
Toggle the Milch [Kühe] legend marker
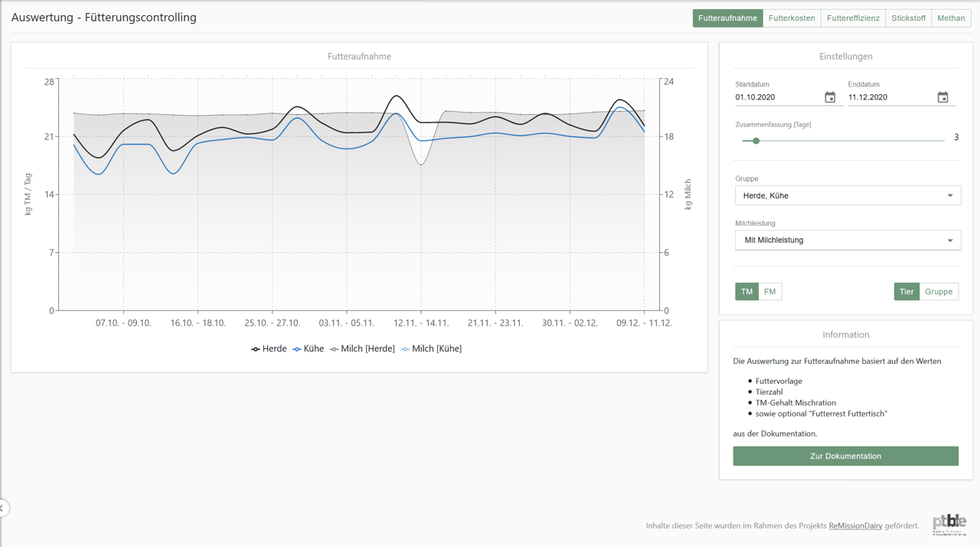click(x=405, y=349)
